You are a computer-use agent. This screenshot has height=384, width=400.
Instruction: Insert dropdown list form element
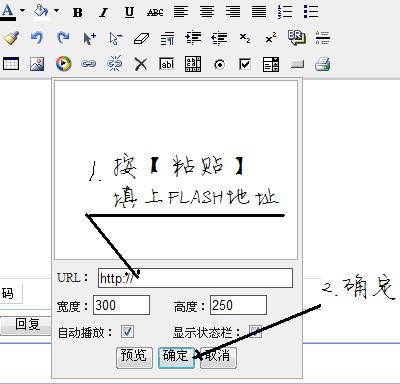[x=271, y=64]
